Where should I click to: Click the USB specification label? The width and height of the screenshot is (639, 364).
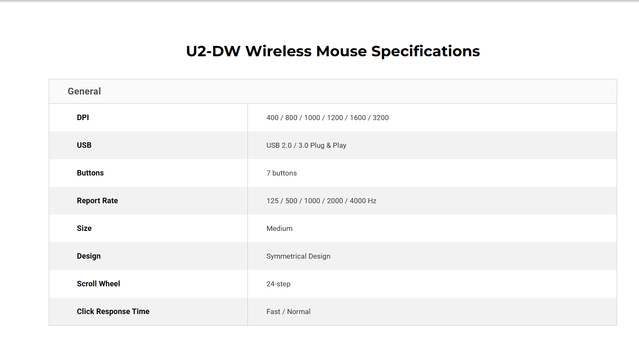point(84,145)
